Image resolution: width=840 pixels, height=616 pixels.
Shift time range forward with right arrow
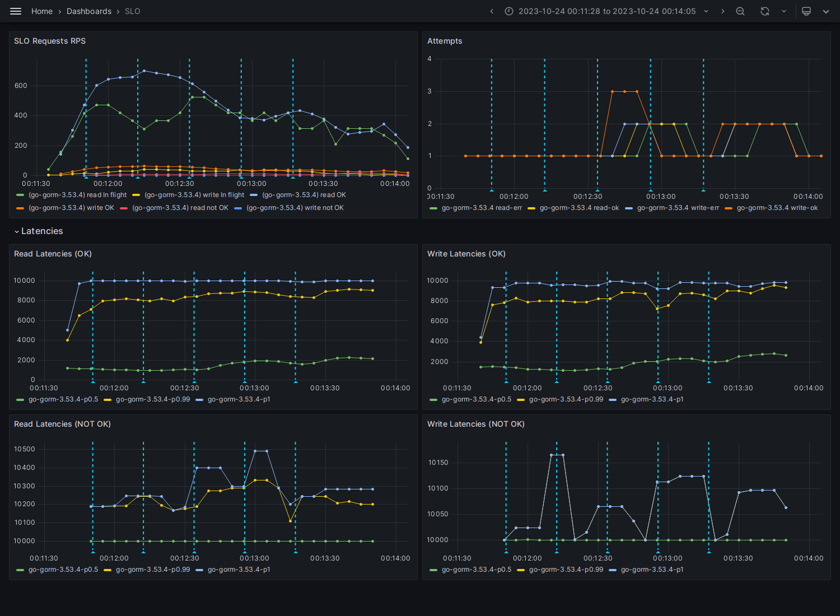point(722,11)
